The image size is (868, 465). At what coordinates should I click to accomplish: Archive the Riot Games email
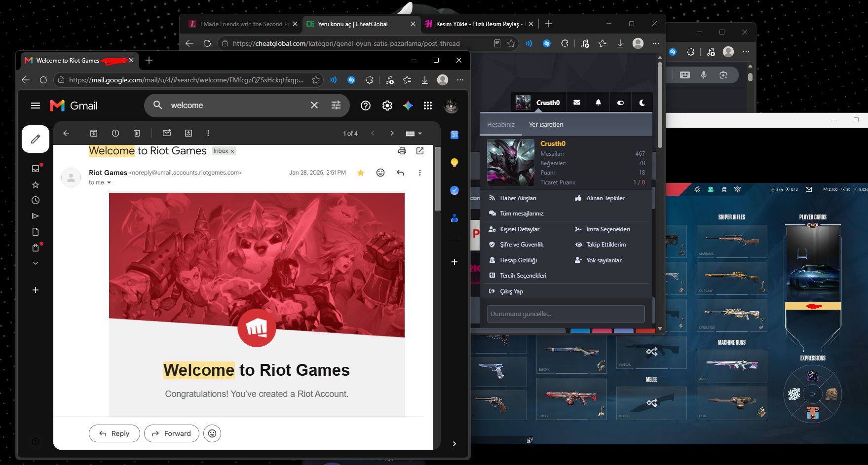[x=94, y=133]
